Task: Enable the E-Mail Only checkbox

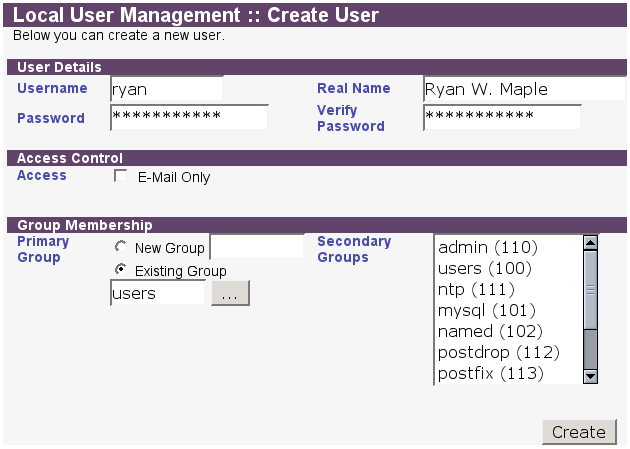Action: [x=121, y=177]
